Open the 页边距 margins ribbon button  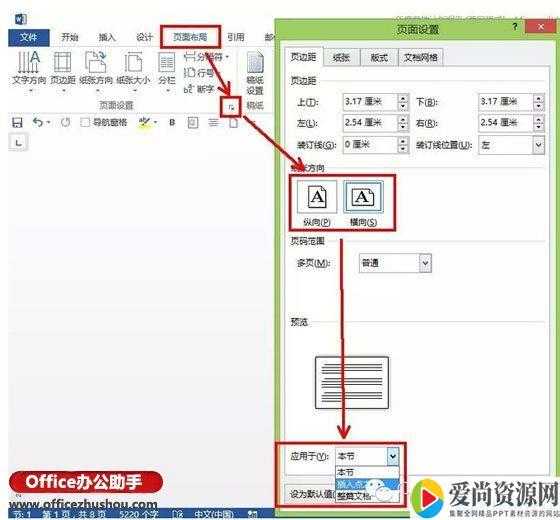pyautogui.click(x=62, y=71)
